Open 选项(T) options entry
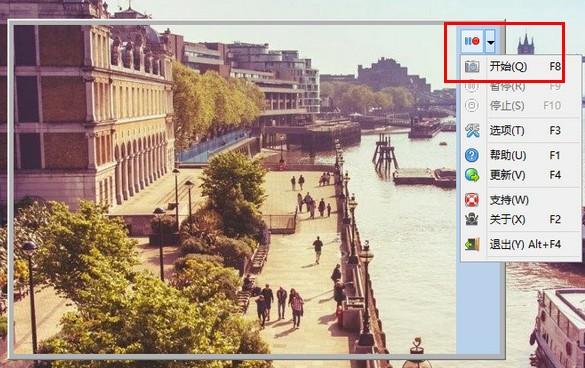Viewport: 585px width, 368px height. [521, 130]
